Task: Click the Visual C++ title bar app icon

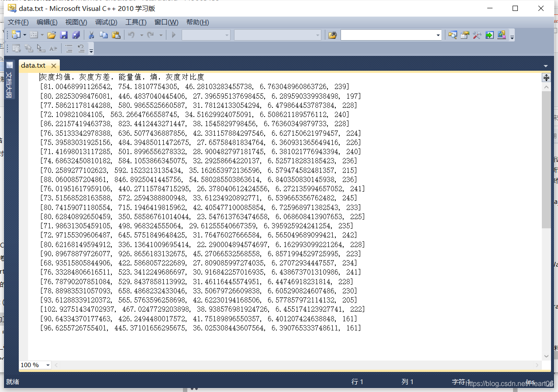Action: pos(12,8)
